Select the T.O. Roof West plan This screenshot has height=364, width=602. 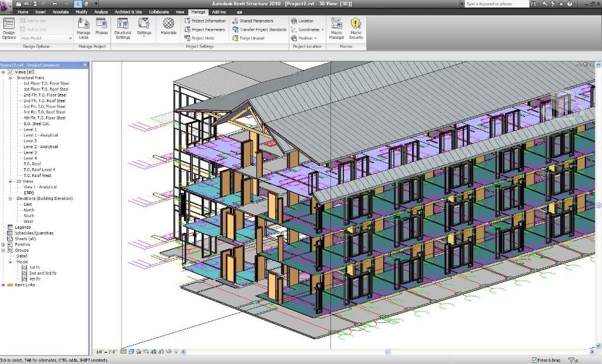[37, 175]
